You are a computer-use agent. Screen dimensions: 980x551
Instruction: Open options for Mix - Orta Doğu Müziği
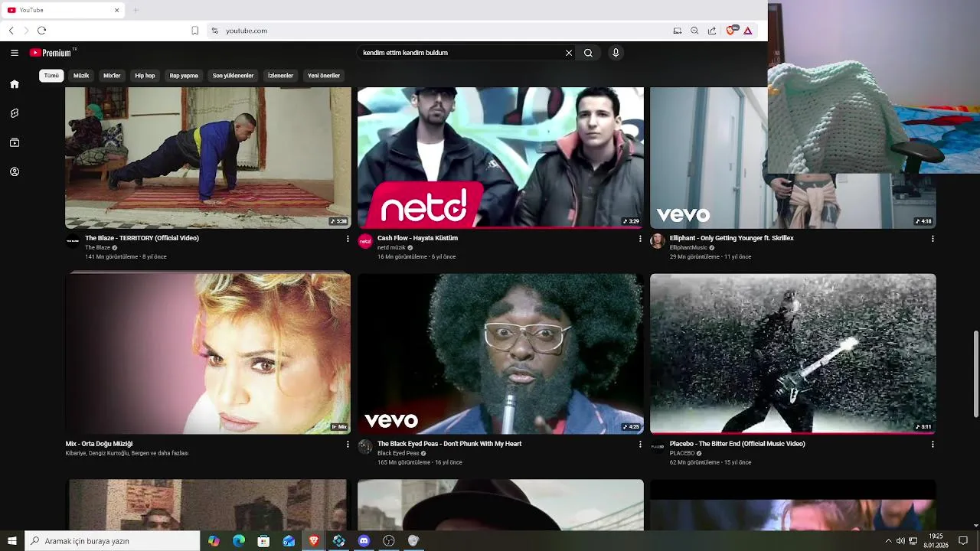(x=348, y=445)
